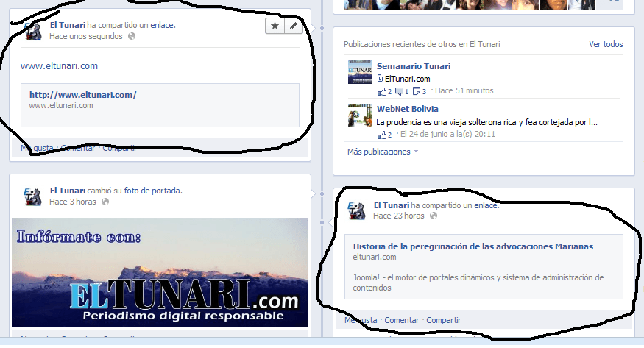Screen dimensions: 644x348
Task: Click 'Hace unos segundos' timestamp
Action: (86, 36)
